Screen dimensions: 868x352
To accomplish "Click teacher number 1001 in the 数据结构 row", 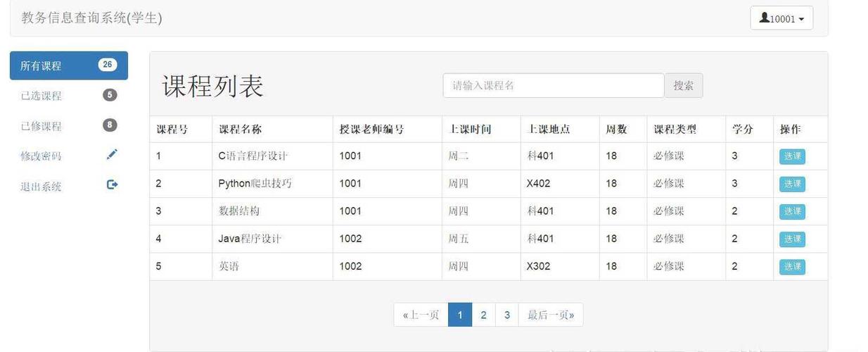I will (x=350, y=210).
